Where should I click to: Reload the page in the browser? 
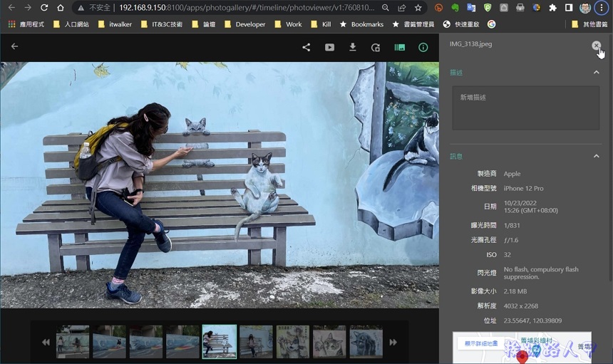click(44, 7)
